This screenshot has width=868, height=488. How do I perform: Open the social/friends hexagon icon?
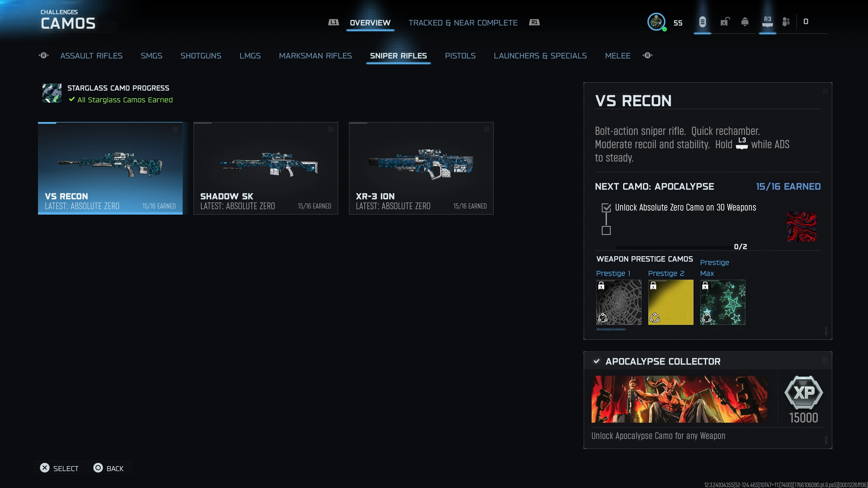click(x=786, y=21)
